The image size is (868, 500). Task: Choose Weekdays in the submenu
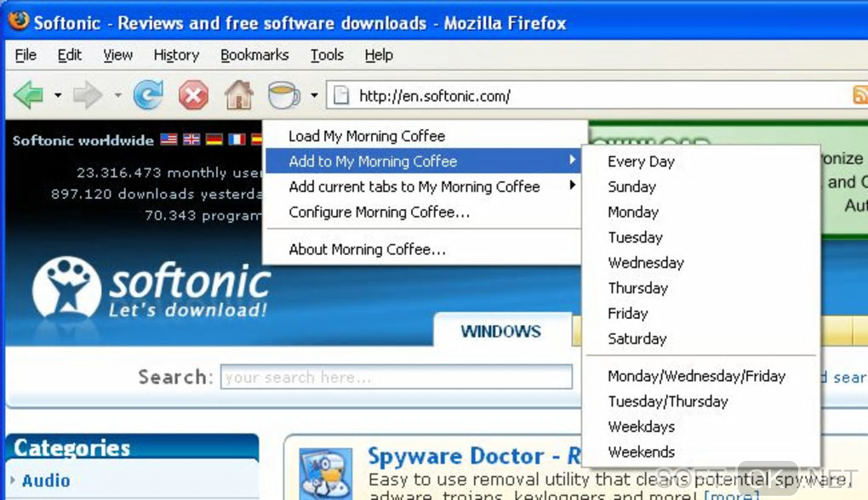coord(701,427)
